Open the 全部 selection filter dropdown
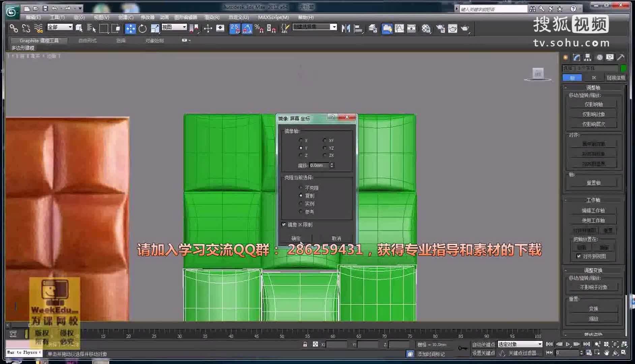 tap(71, 27)
